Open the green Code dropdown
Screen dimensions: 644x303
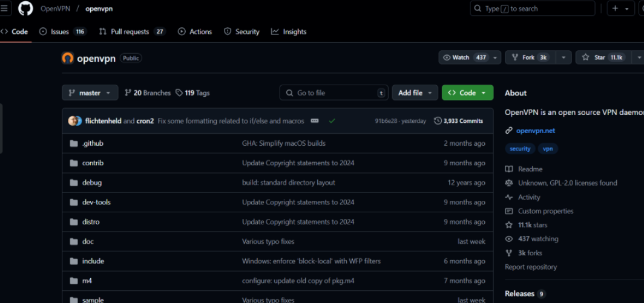pyautogui.click(x=467, y=93)
